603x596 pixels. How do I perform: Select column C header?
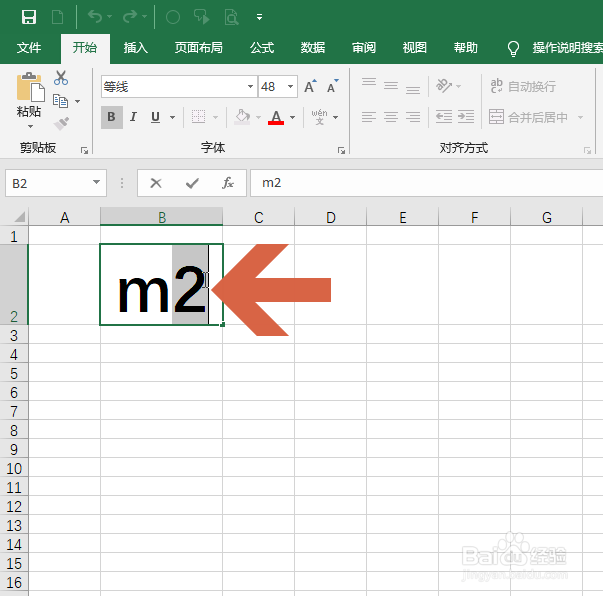click(258, 217)
